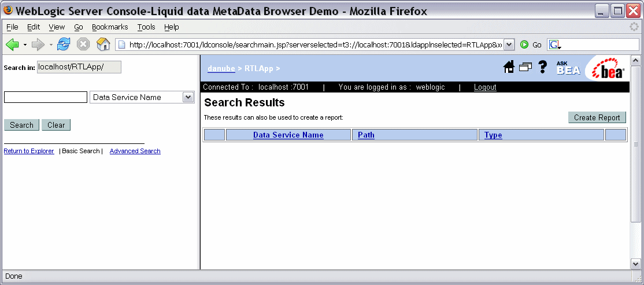Click the page icon in address bar
Viewport: 644px width, 285px height.
point(122,45)
